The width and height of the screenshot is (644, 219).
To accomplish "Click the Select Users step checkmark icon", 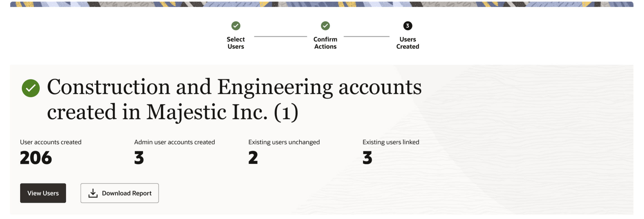I will click(236, 26).
